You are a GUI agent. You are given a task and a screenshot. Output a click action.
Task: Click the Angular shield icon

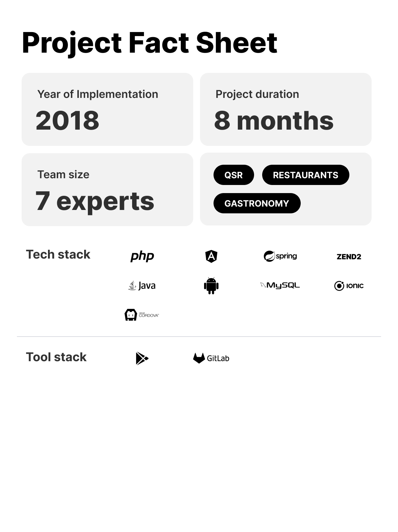(211, 256)
